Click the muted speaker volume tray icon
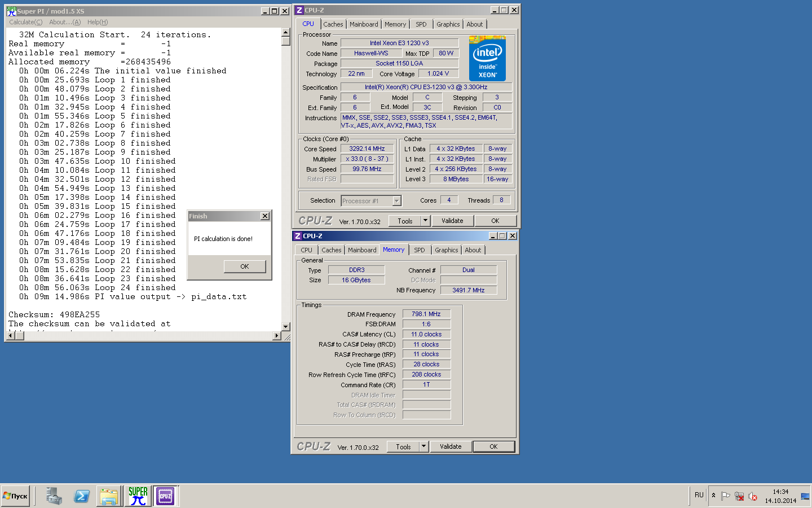 753,496
